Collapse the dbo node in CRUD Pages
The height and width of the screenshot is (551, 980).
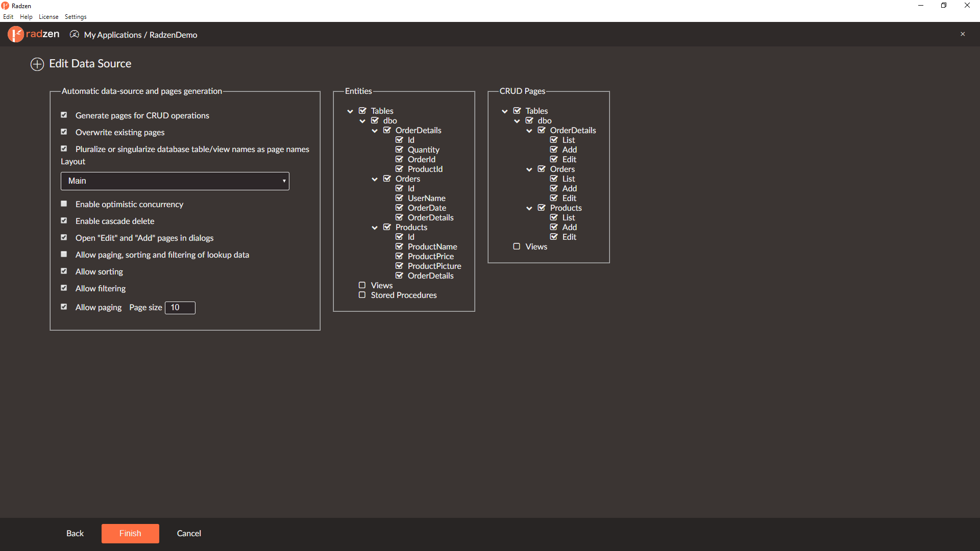[517, 121]
